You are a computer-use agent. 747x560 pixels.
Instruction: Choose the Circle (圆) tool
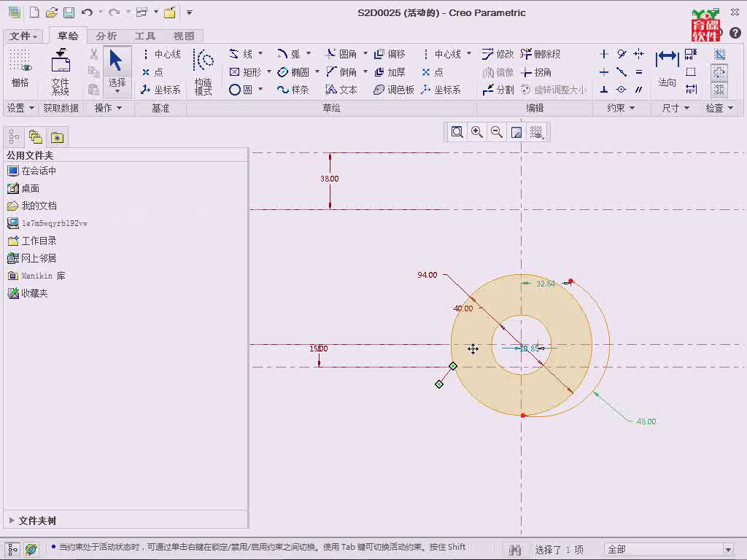point(241,90)
